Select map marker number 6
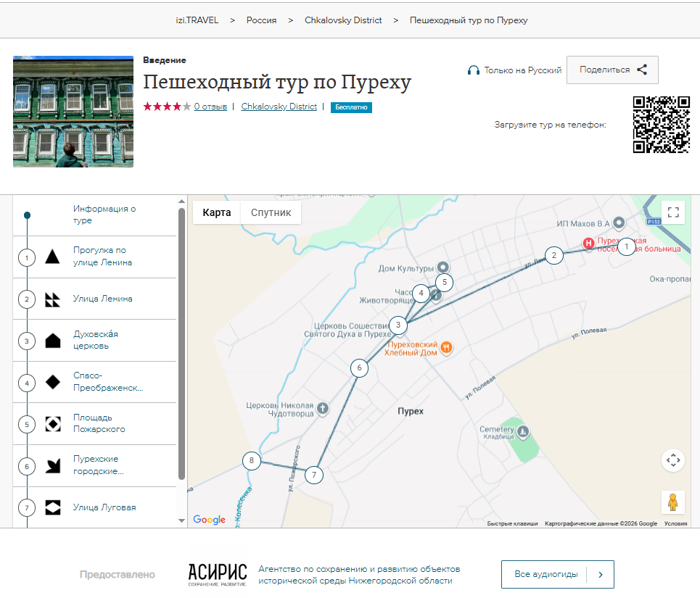Viewport: 700px width, 598px height. [359, 368]
